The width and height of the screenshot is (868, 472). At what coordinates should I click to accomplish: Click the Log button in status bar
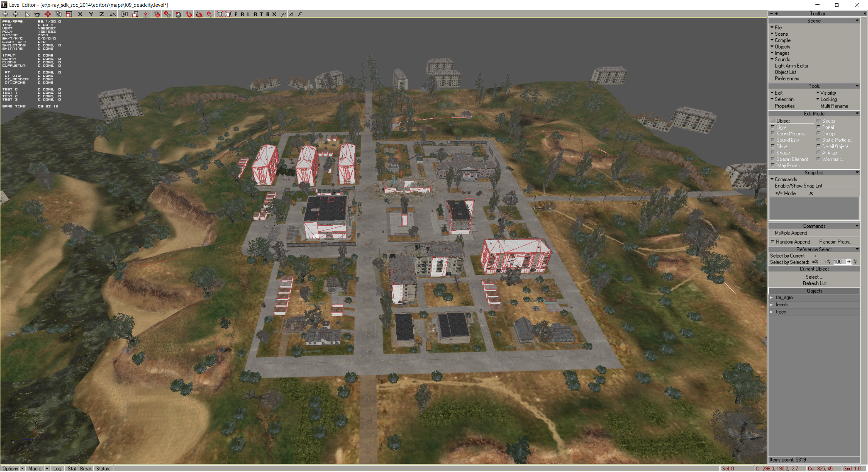click(57, 469)
